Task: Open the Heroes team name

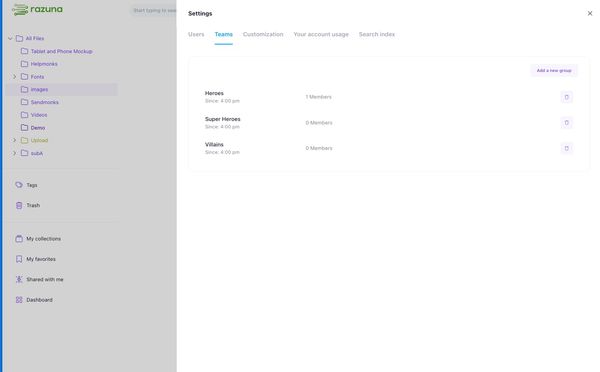Action: coord(214,93)
